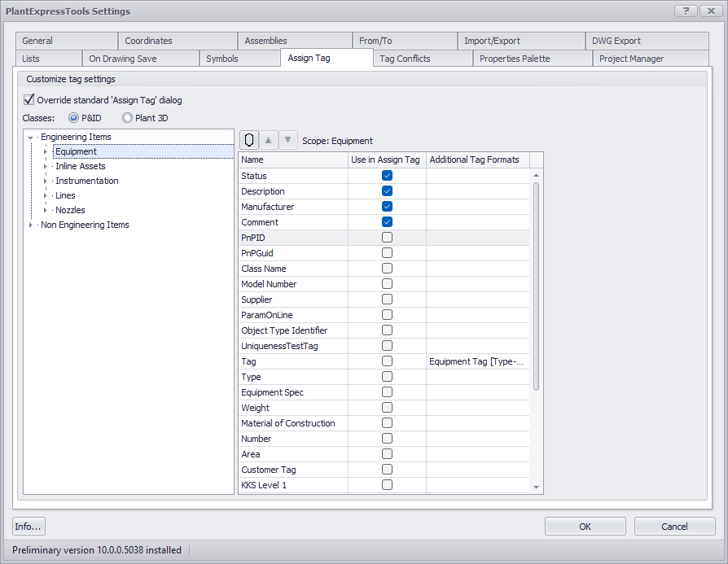Open the Assemblies tab

295,41
